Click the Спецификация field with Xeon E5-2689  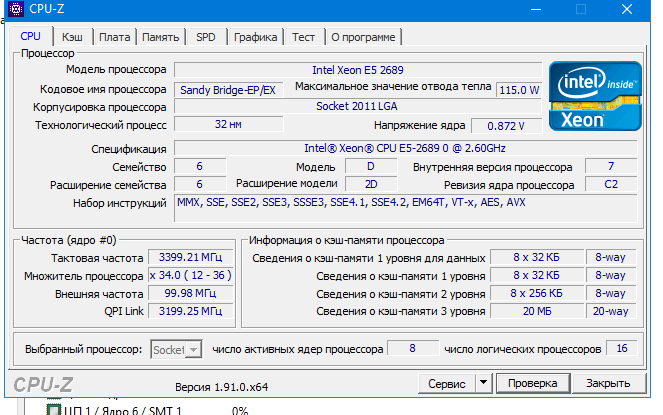coord(405,148)
